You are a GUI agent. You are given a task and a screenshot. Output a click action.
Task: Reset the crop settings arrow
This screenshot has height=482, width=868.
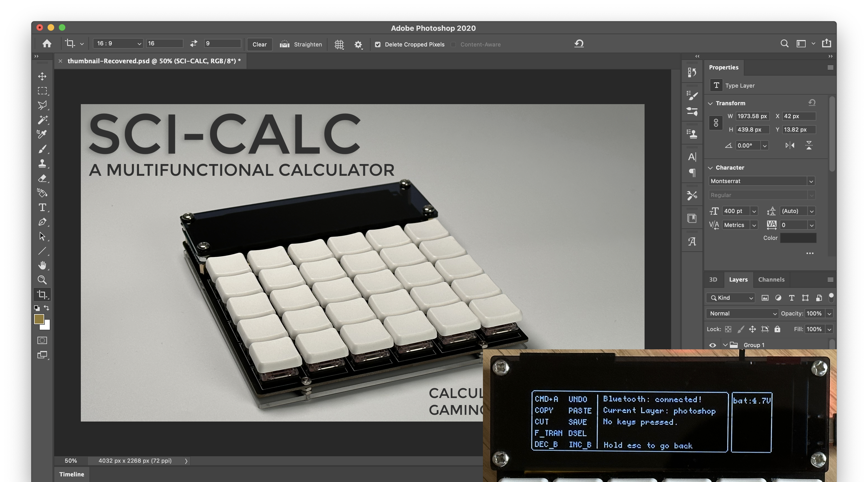579,43
